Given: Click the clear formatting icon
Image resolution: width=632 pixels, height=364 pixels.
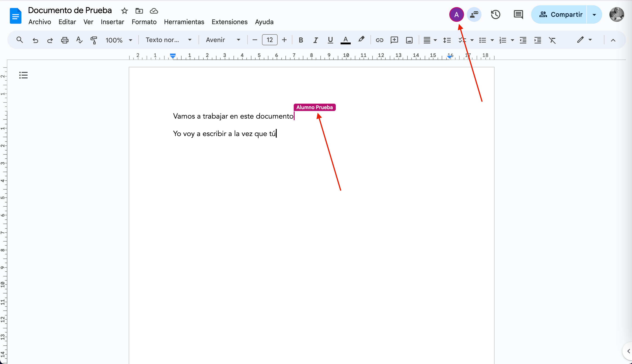Looking at the screenshot, I should [552, 40].
